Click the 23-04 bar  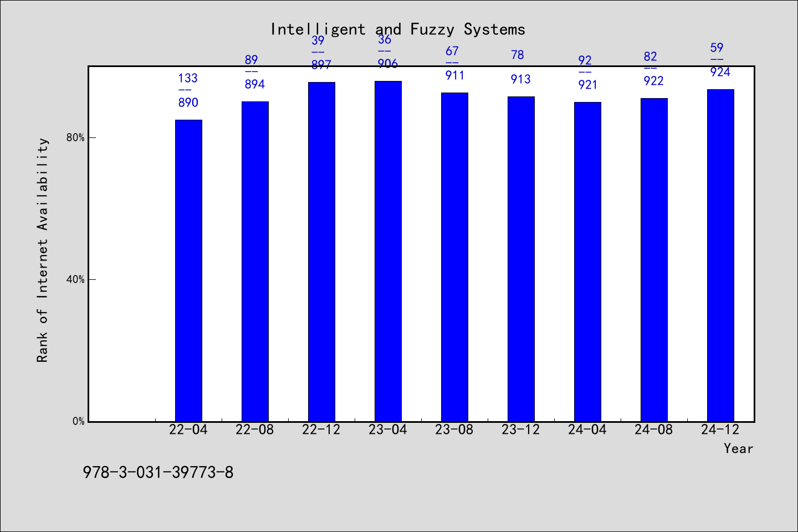(388, 251)
